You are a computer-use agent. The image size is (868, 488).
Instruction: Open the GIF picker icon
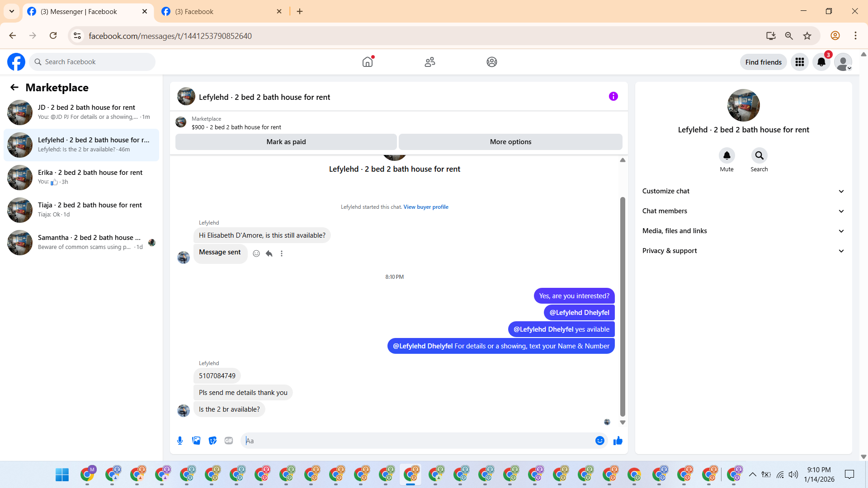(229, 441)
